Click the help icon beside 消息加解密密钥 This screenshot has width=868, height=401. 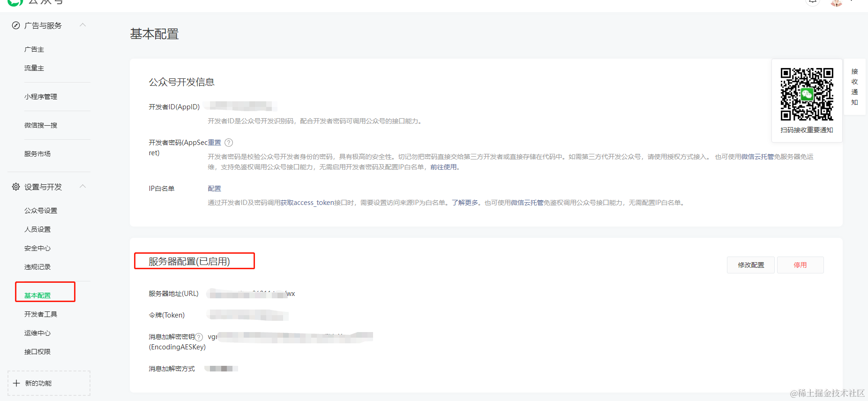coord(199,337)
